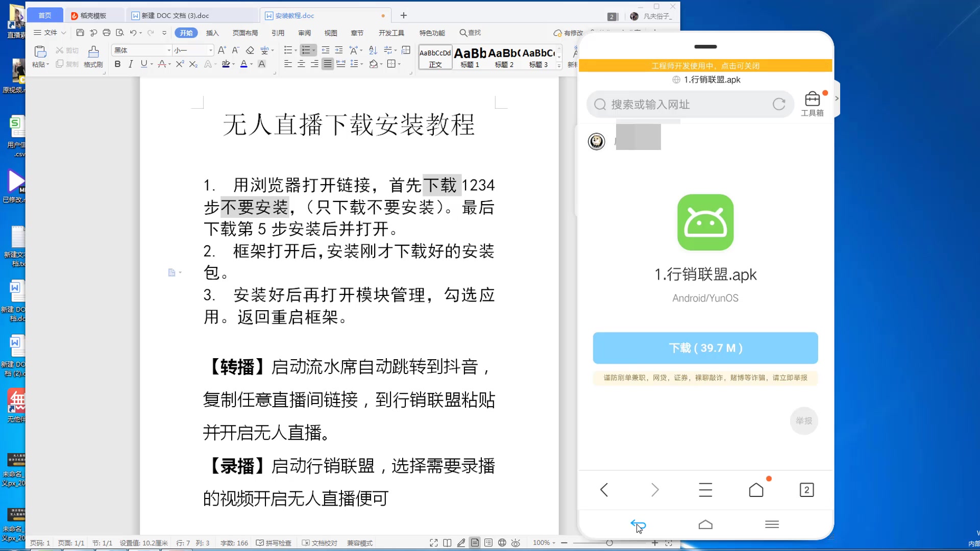The width and height of the screenshot is (980, 551).
Task: Open the numbered list dropdown
Action: 313,51
